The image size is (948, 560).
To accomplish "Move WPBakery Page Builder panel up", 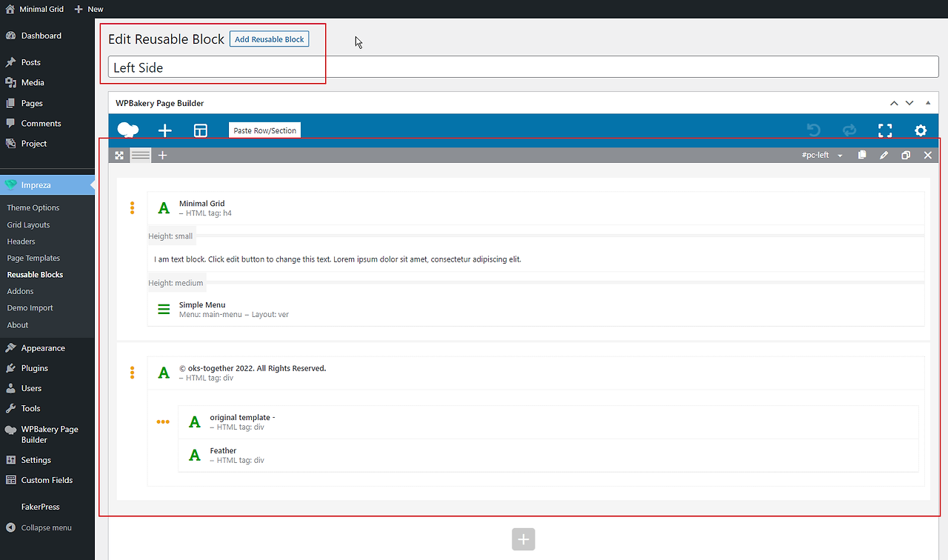I will tap(894, 103).
